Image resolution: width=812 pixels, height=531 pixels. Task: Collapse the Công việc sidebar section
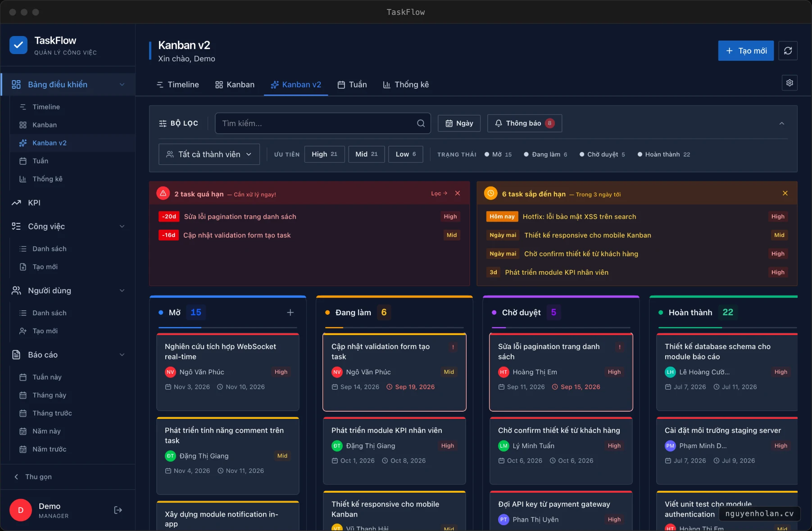(122, 227)
